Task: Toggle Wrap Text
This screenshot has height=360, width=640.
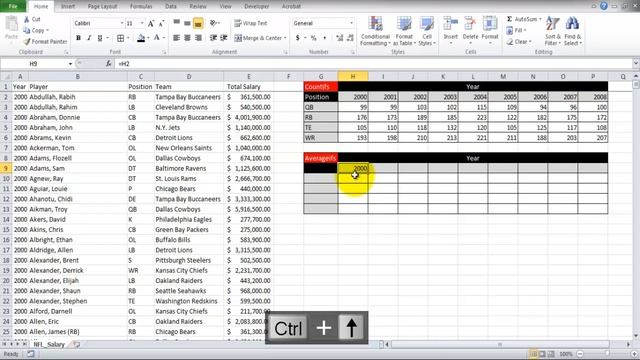Action: [251, 23]
